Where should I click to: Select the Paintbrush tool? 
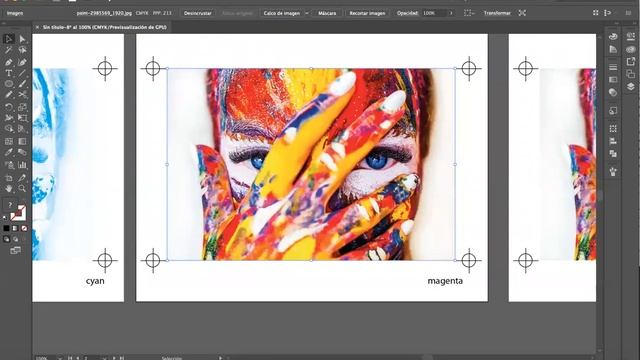click(x=22, y=84)
